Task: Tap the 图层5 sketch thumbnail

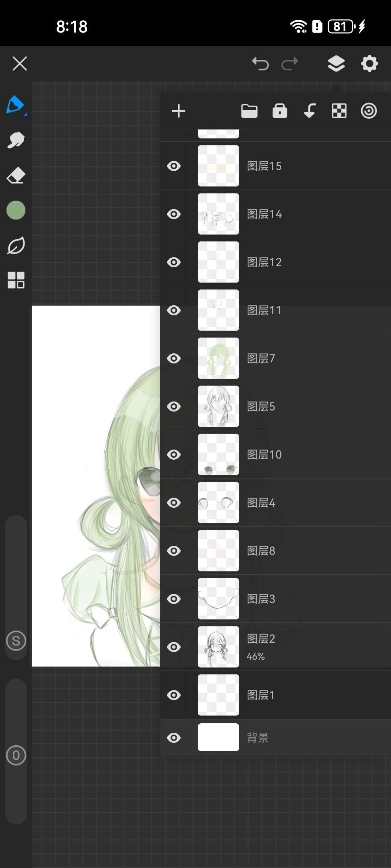Action: point(218,407)
